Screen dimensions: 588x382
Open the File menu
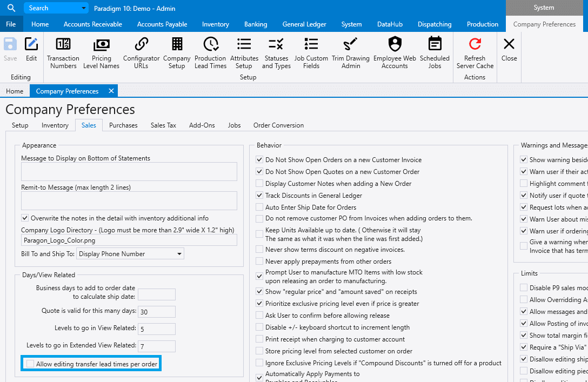(x=11, y=24)
